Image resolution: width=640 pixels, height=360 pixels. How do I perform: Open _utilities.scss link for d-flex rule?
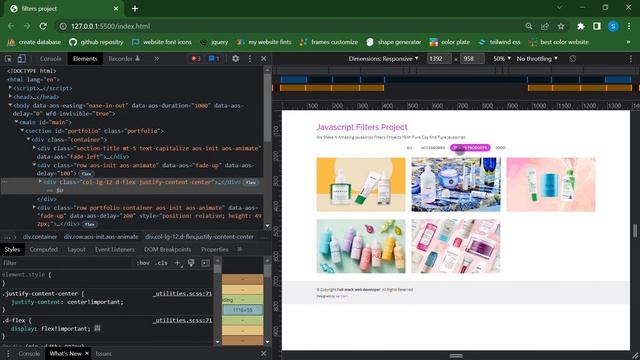(x=182, y=320)
